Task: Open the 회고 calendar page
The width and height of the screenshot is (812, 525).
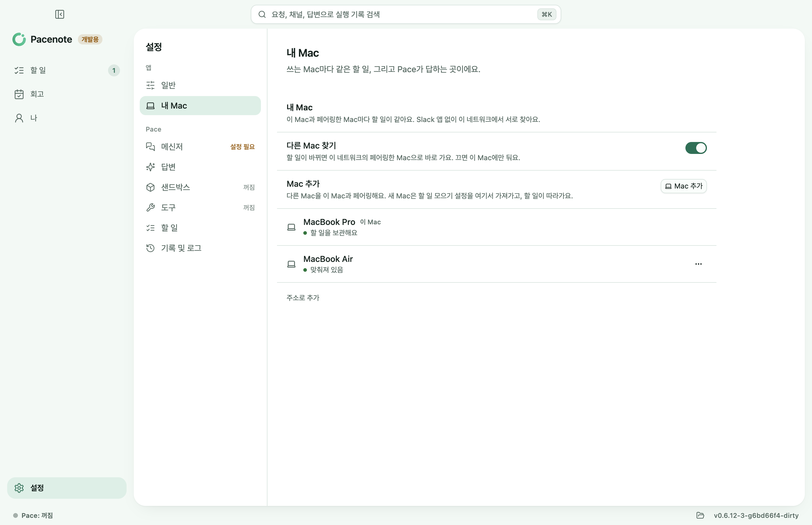Action: pyautogui.click(x=67, y=94)
